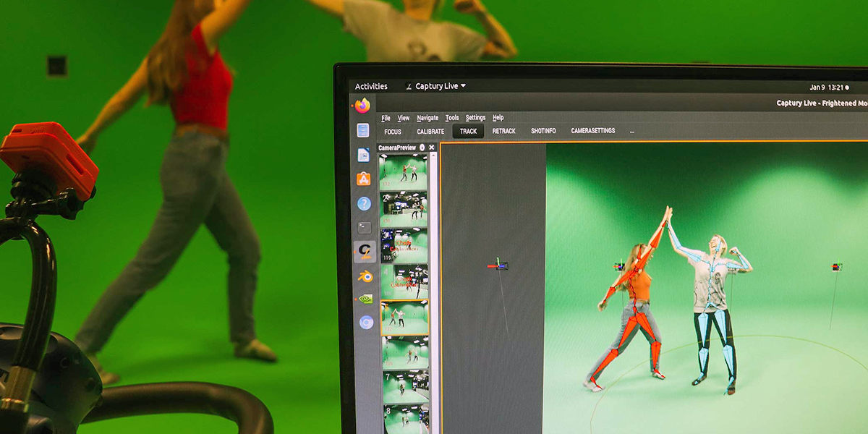Open the Captury Live app menu dropdown
868x434 pixels.
pos(435,86)
